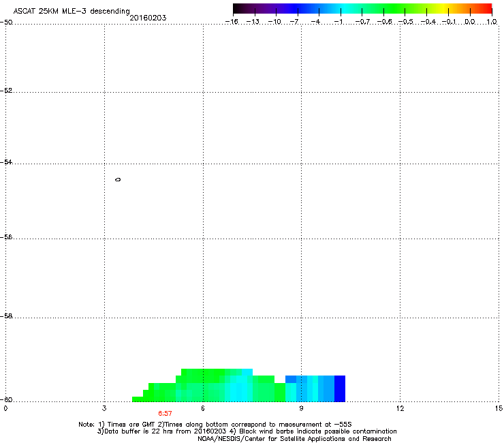Image resolution: width=504 pixels, height=443 pixels.
Task: Click the color bar label "-0.1"
Action: click(x=449, y=22)
